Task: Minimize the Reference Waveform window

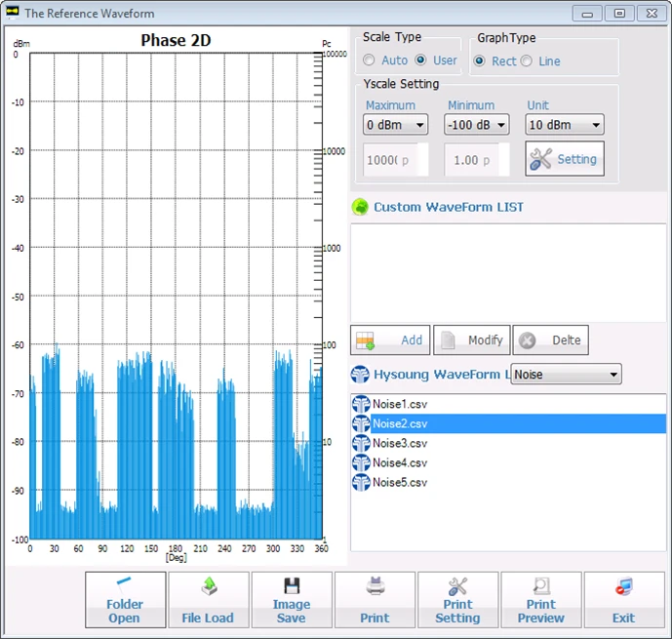Action: click(x=587, y=14)
